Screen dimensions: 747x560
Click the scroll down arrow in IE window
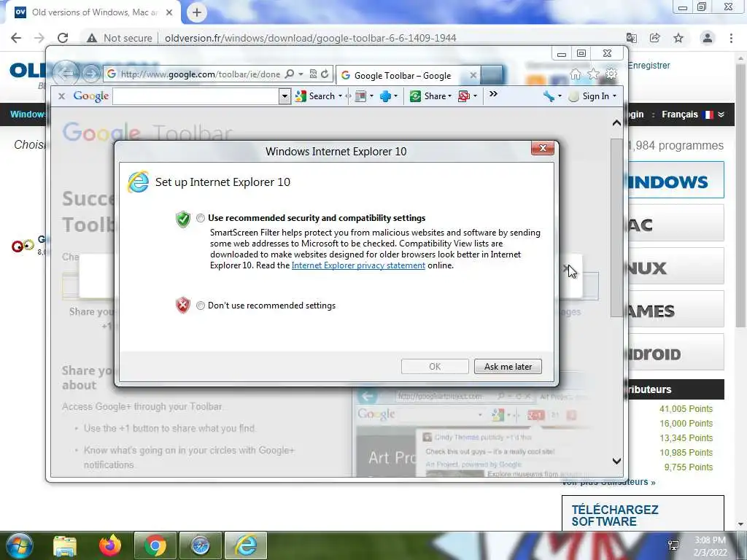616,461
